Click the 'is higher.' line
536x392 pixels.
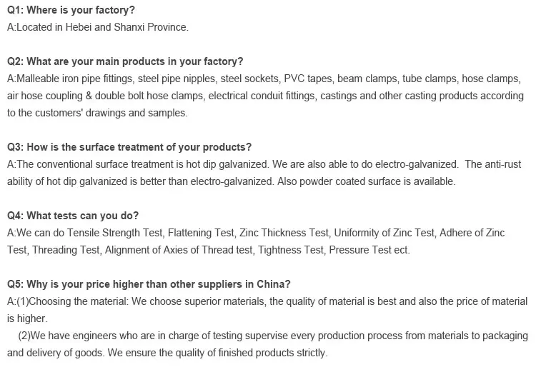[x=27, y=318]
